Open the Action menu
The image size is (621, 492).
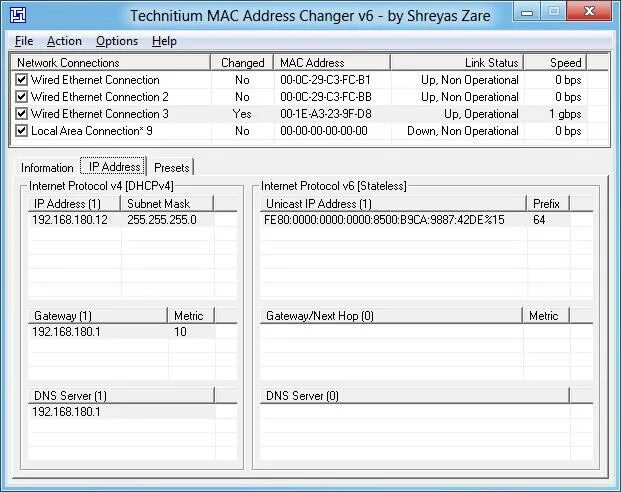tap(64, 41)
